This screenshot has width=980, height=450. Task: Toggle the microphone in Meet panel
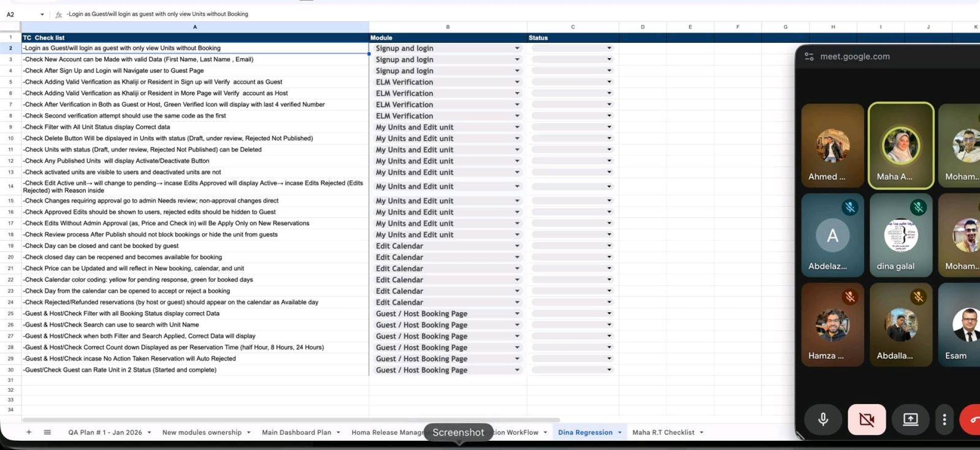[x=823, y=419]
